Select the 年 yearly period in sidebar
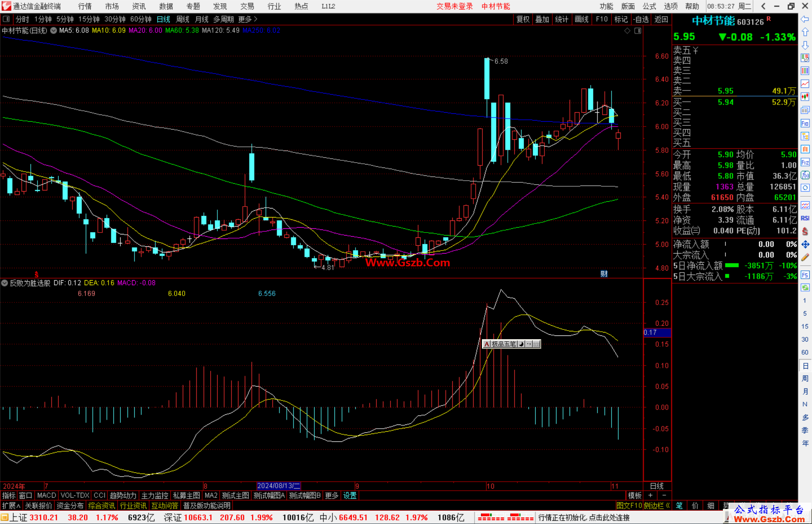 pyautogui.click(x=805, y=443)
